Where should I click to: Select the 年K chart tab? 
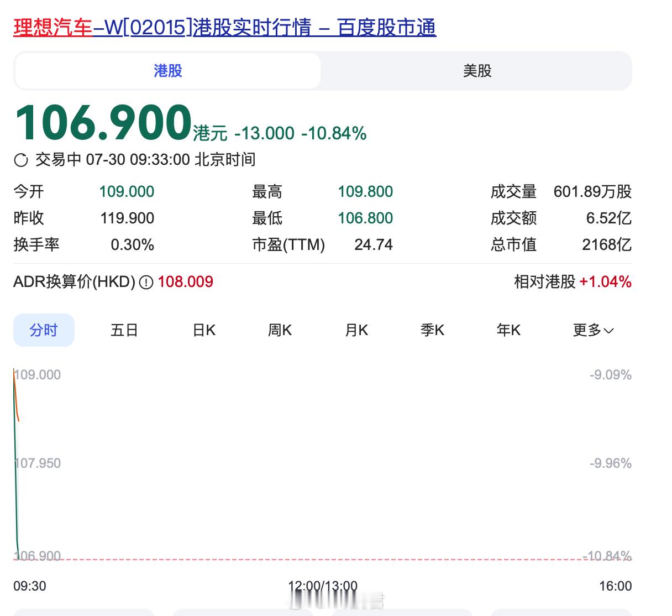pos(508,330)
